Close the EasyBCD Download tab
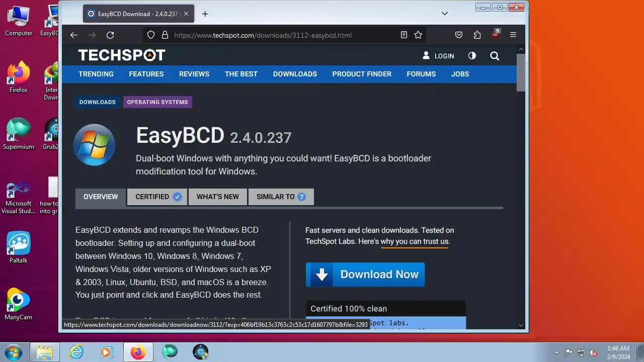This screenshot has height=362, width=644. coord(186,14)
